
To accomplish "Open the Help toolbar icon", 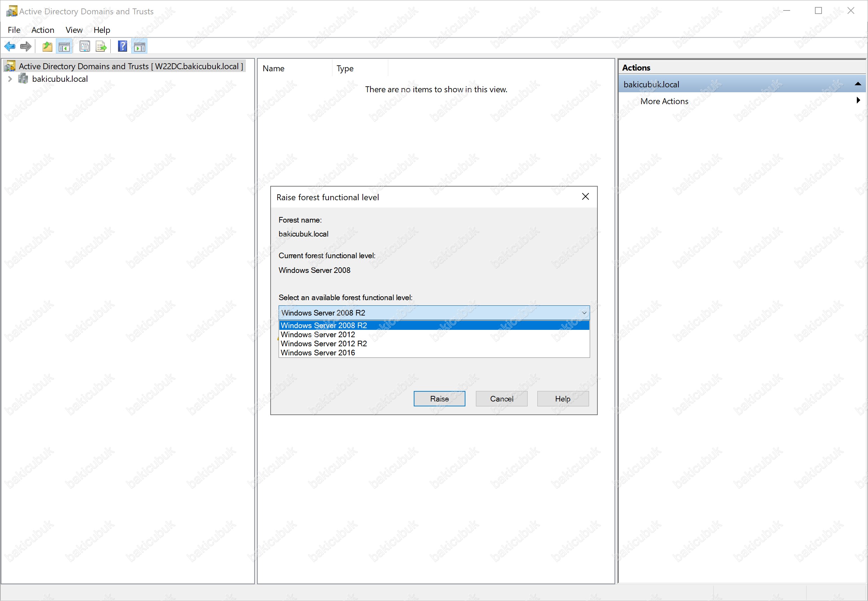I will click(x=122, y=46).
